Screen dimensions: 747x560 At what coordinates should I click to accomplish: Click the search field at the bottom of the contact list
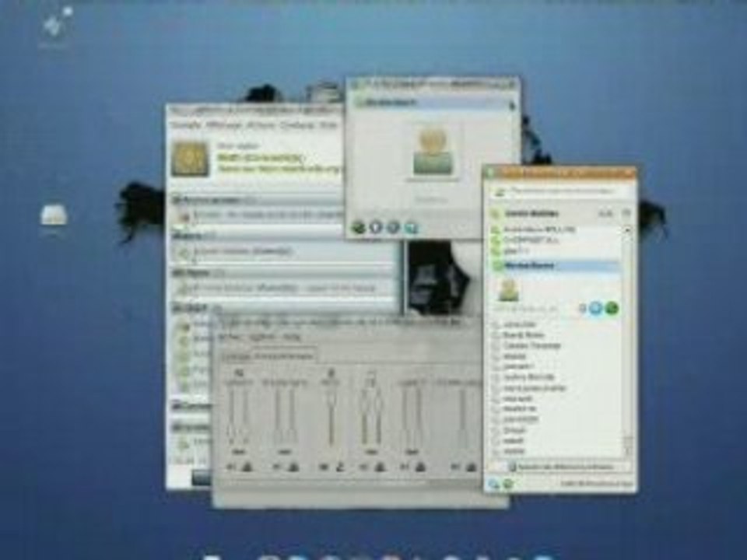(x=561, y=467)
